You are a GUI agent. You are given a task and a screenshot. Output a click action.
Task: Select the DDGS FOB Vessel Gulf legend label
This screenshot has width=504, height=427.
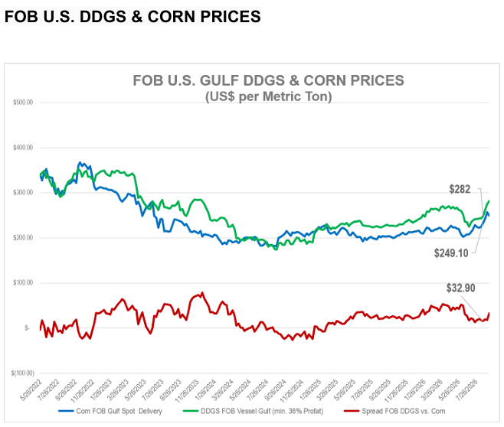262,411
